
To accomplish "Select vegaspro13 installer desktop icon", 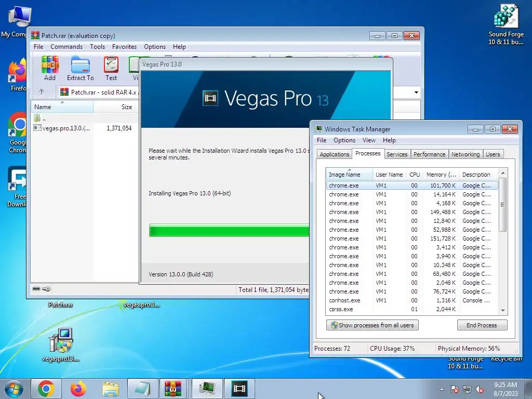I will [x=61, y=345].
